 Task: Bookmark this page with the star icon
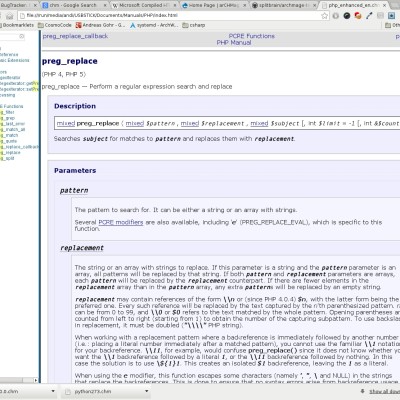point(324,16)
